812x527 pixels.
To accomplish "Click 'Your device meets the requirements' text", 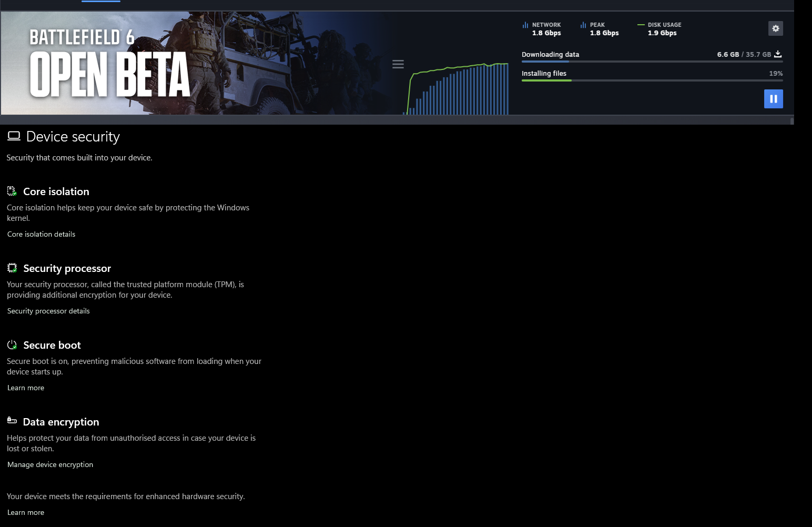I will [x=126, y=496].
